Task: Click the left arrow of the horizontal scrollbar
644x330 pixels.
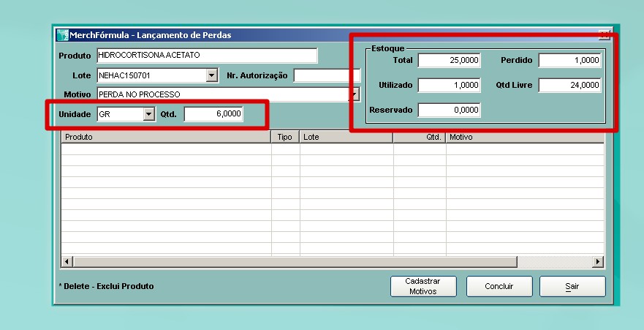Action: pos(67,261)
